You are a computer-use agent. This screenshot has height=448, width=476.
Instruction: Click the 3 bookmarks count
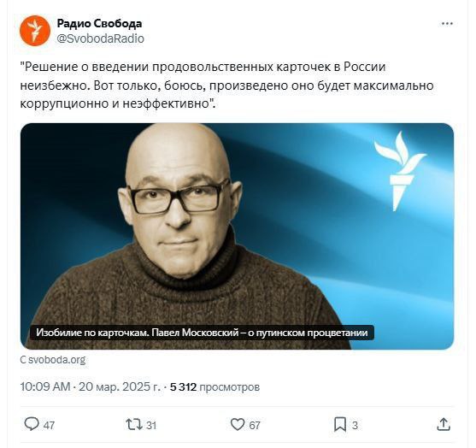pyautogui.click(x=355, y=425)
